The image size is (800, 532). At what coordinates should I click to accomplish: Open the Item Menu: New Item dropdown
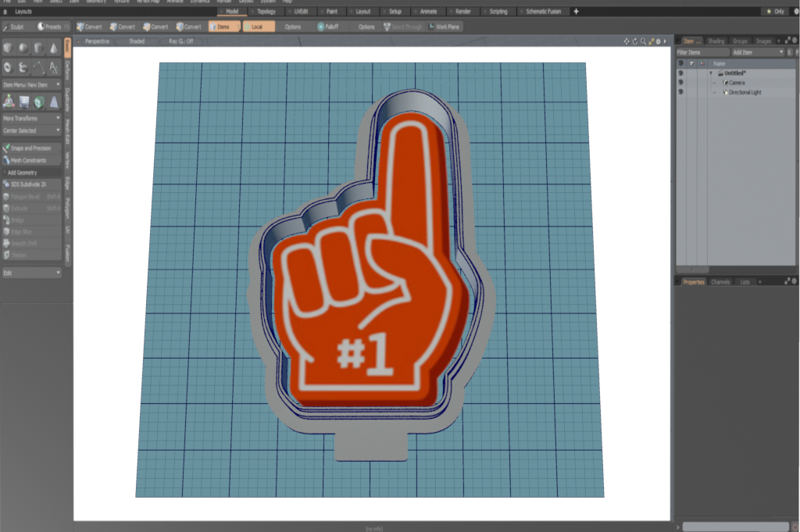31,84
